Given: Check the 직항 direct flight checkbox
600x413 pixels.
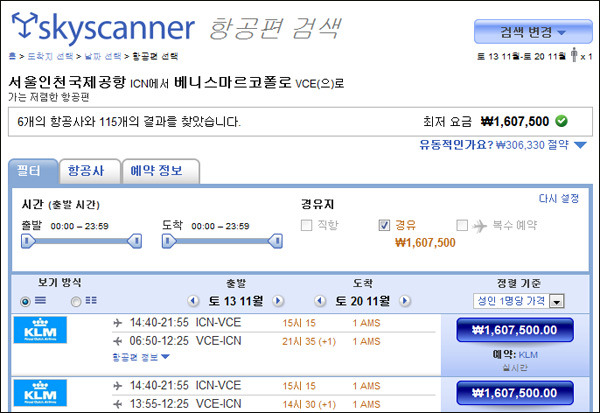Looking at the screenshot, I should (307, 225).
